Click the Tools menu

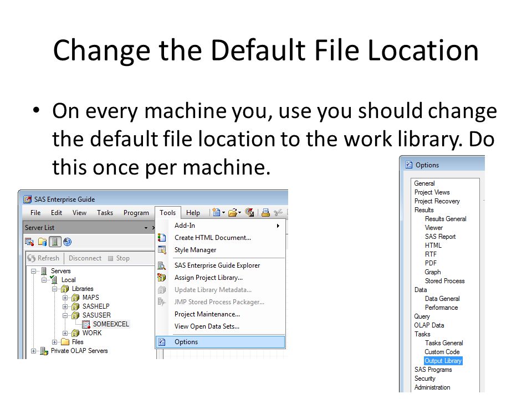pos(167,213)
